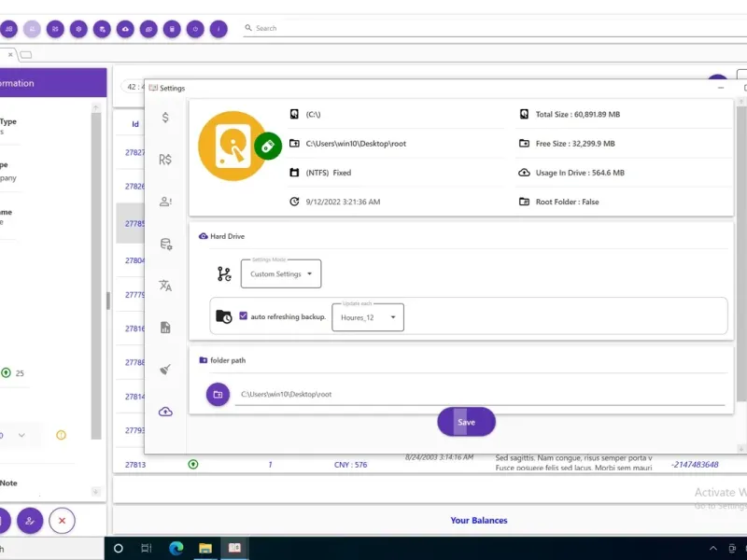The height and width of the screenshot is (560, 747).
Task: Click the open book app taskbar icon
Action: tap(234, 548)
